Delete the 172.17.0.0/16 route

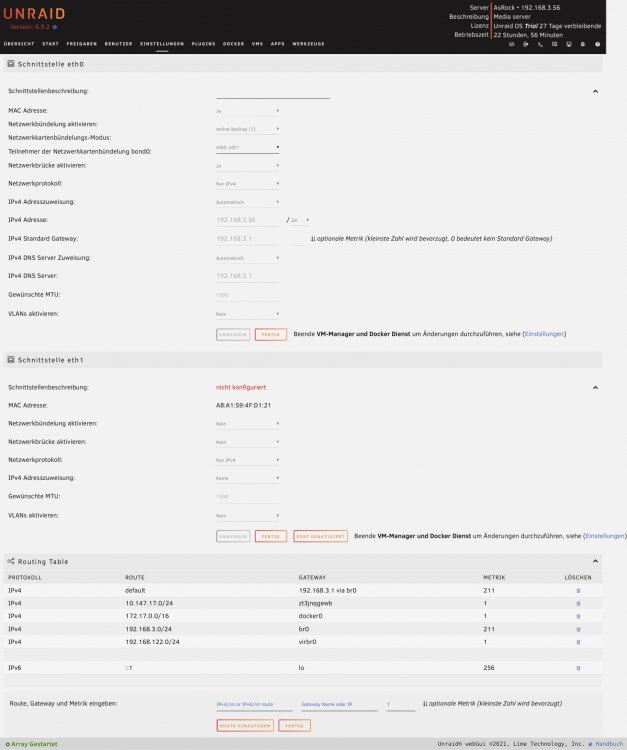(578, 617)
